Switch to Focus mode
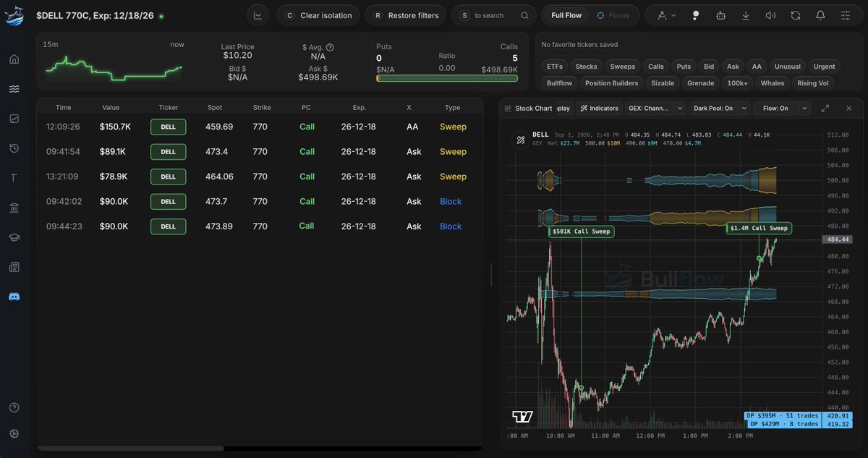Screen dimensions: 868x458 pyautogui.click(x=613, y=15)
